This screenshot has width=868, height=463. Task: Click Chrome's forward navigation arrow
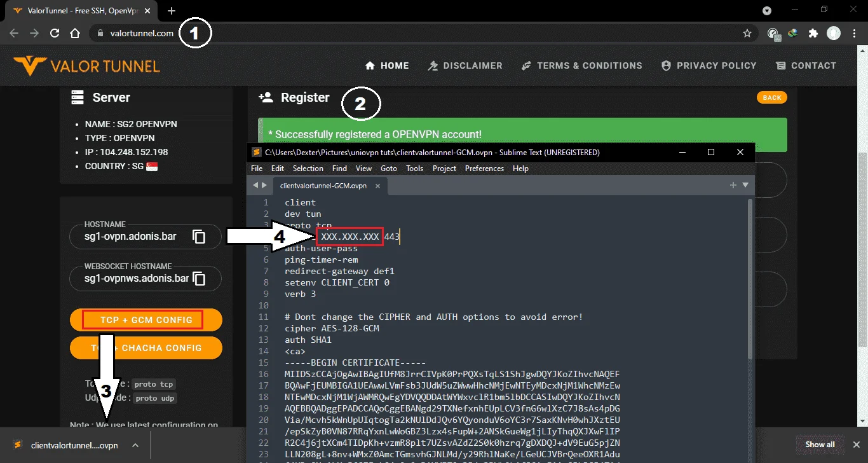[34, 34]
